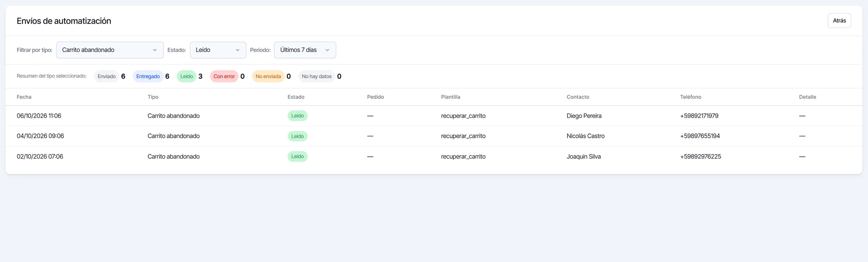
Task: Click phone number +59897655194
Action: 700,136
